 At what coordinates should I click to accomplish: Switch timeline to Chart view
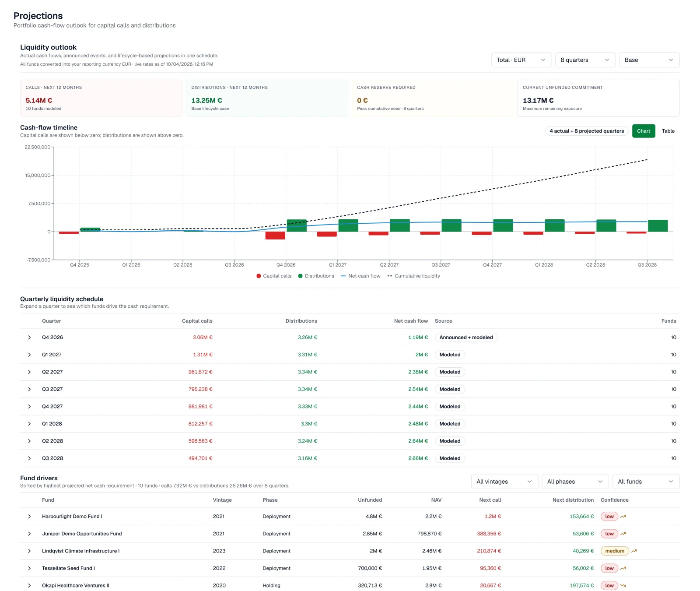pyautogui.click(x=644, y=131)
